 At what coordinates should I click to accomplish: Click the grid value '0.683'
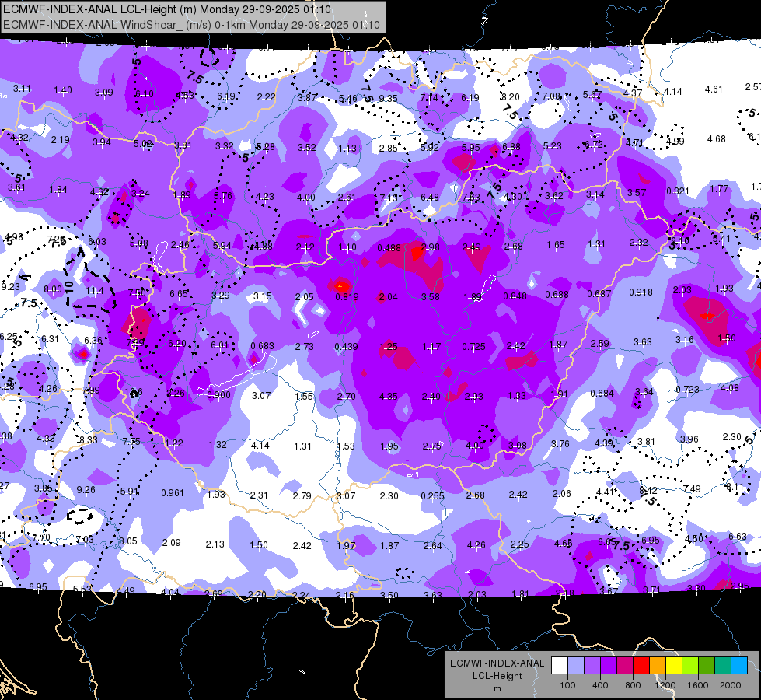[x=262, y=346]
